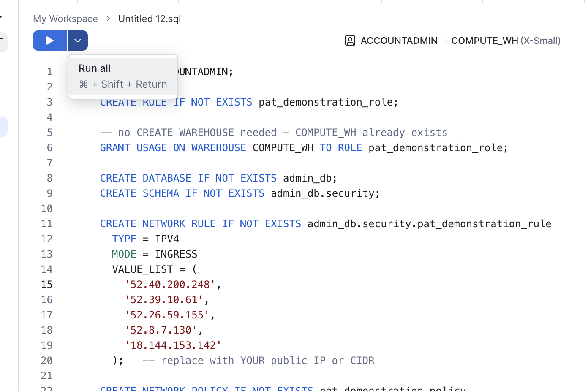Click the MODE = INGRESS line
The image size is (588, 391).
click(x=155, y=254)
